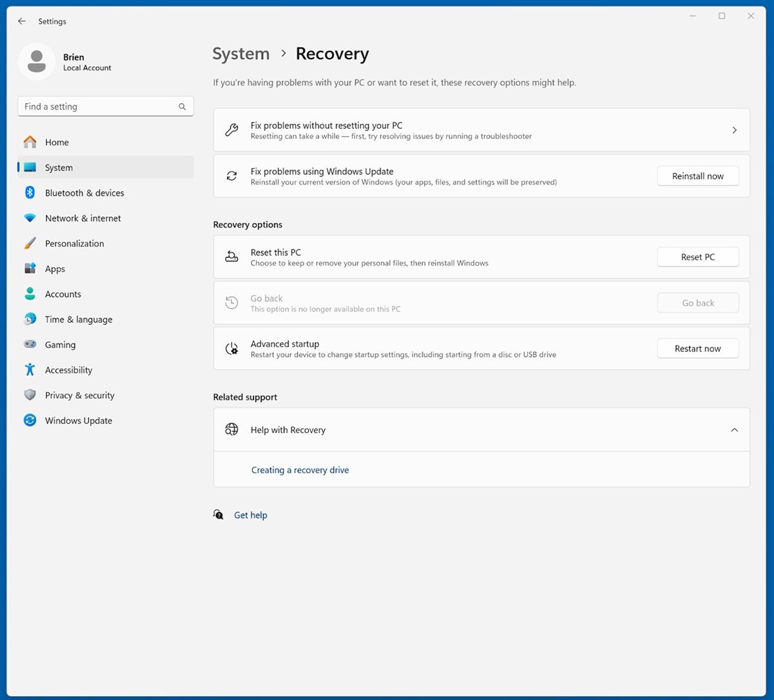This screenshot has height=700, width=774.
Task: Click the Bluetooth & devices icon
Action: tap(30, 193)
